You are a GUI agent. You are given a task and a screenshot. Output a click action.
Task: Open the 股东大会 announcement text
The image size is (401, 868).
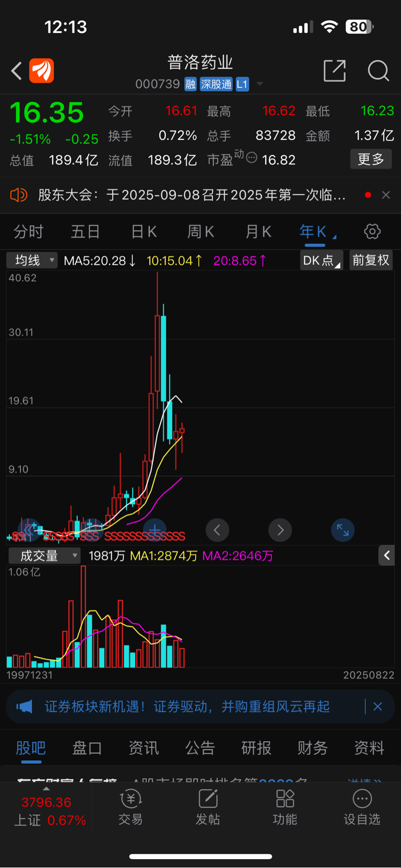[x=192, y=195]
